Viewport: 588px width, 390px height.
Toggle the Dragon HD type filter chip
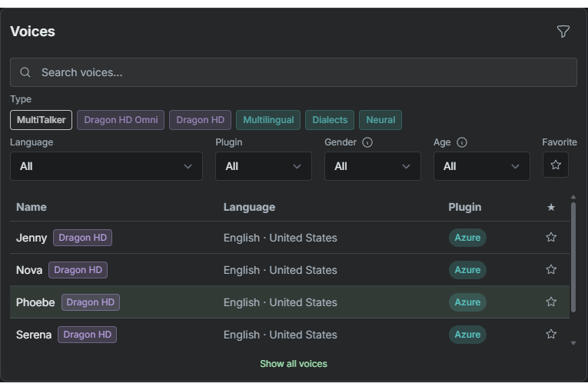tap(201, 120)
